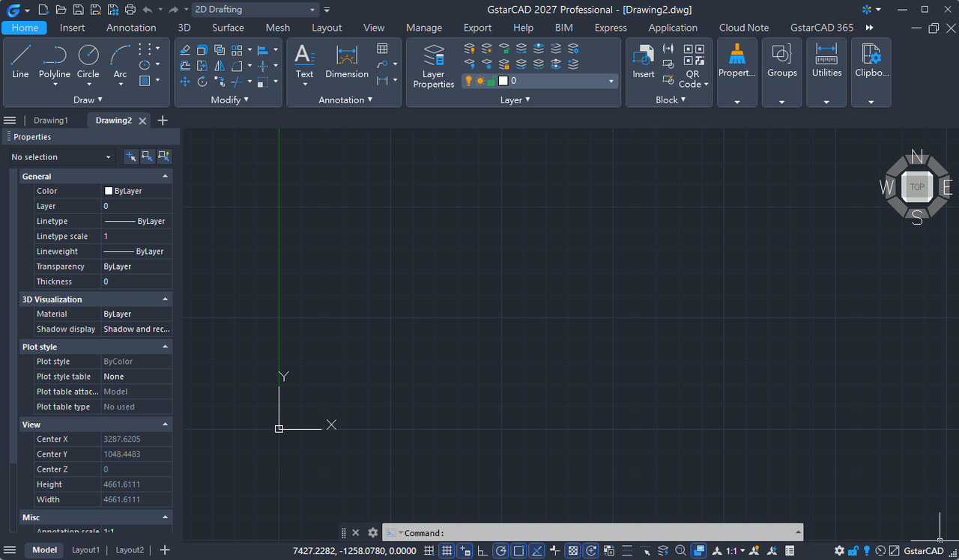959x560 pixels.
Task: Click the Erase tool in Modify panel
Action: click(185, 50)
